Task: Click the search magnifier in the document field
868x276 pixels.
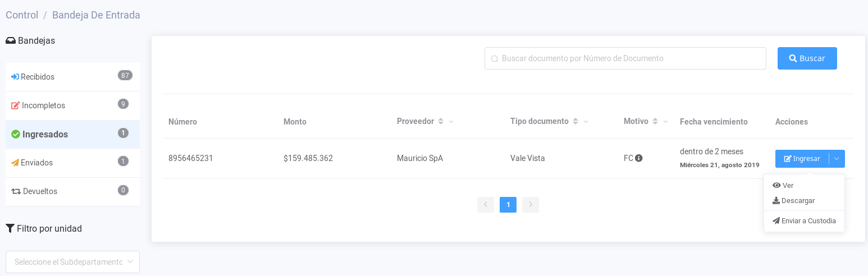Action: point(495,58)
